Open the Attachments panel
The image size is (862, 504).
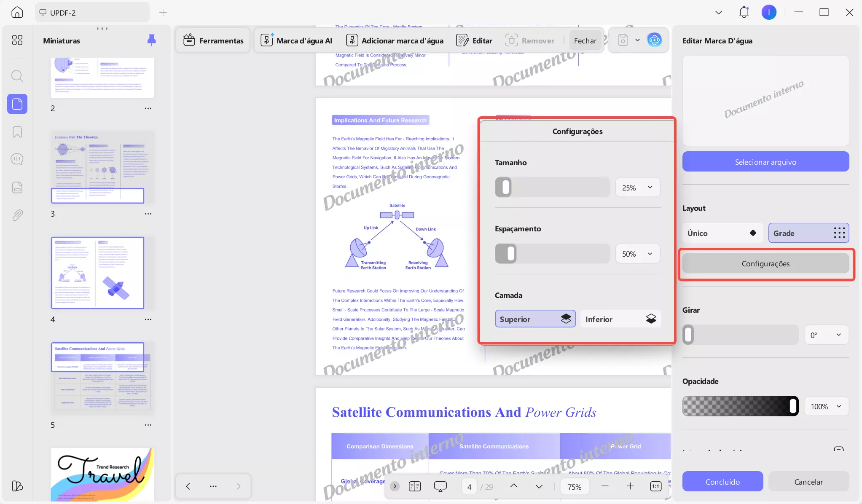tap(17, 215)
